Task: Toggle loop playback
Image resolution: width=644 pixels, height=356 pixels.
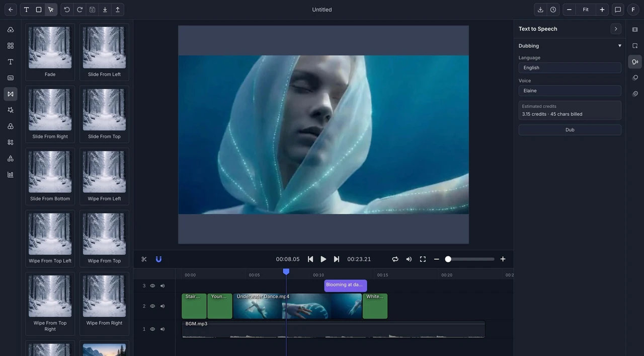Action: (x=395, y=259)
